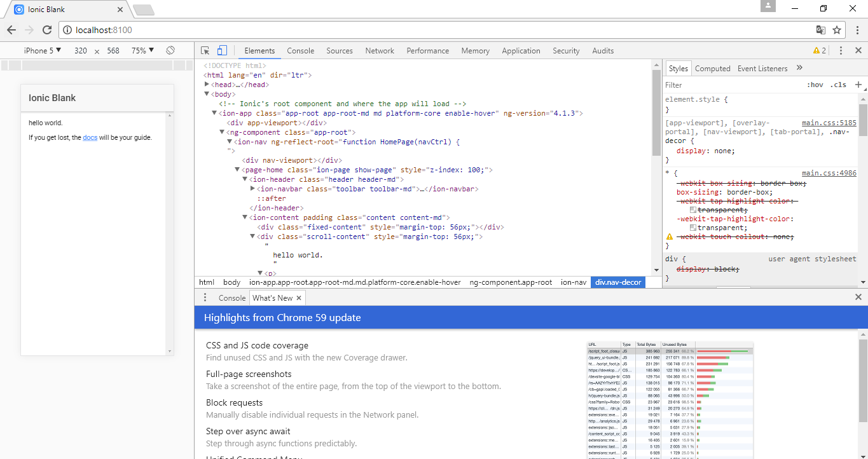Click struck-through transparent color swatch

tap(693, 210)
